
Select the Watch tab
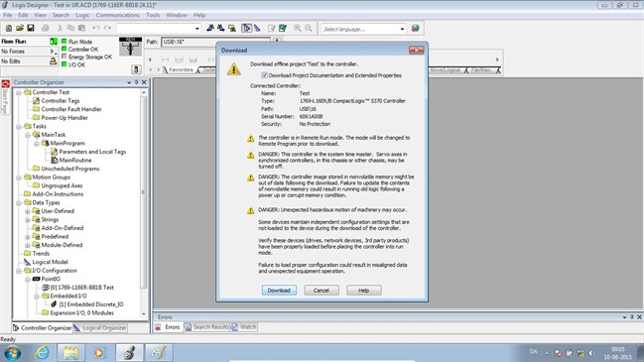(244, 327)
